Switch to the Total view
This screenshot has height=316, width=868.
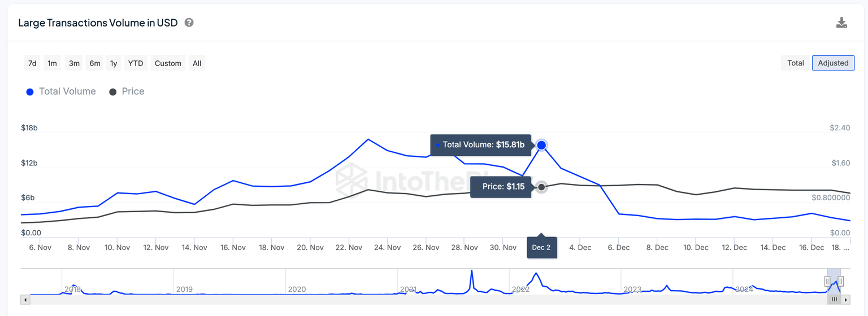click(795, 63)
